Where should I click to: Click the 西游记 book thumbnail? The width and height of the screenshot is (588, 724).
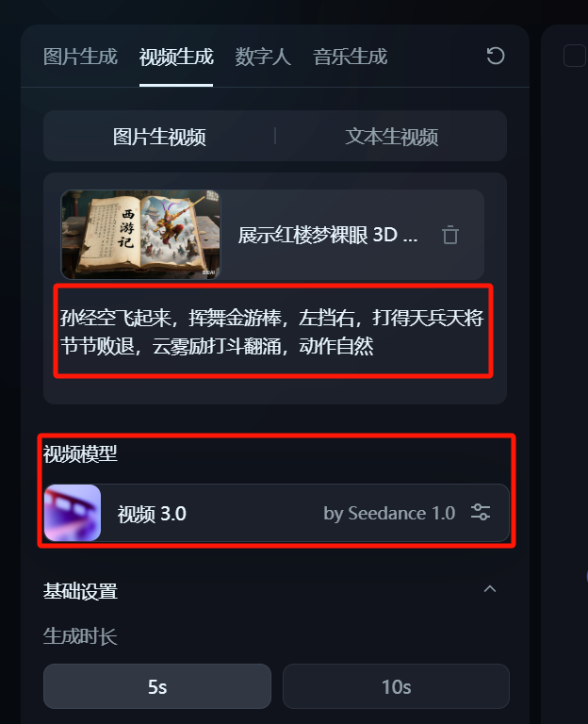pyautogui.click(x=140, y=235)
